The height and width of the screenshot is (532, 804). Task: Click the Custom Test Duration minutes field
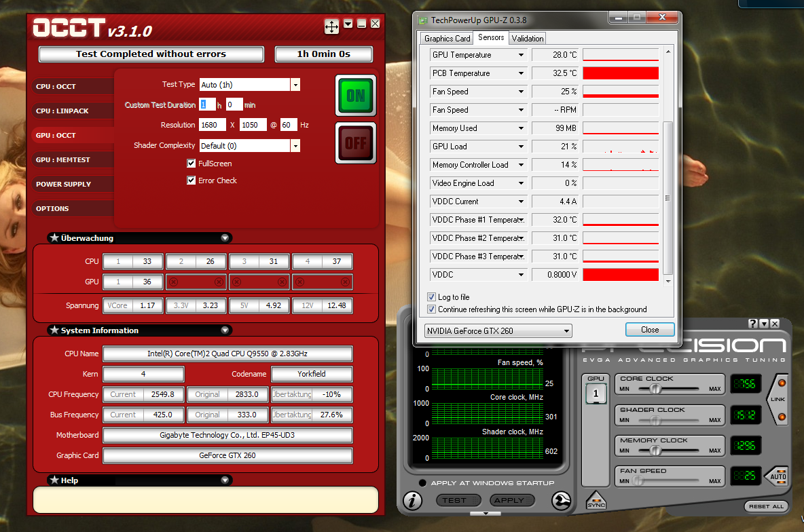pos(234,104)
